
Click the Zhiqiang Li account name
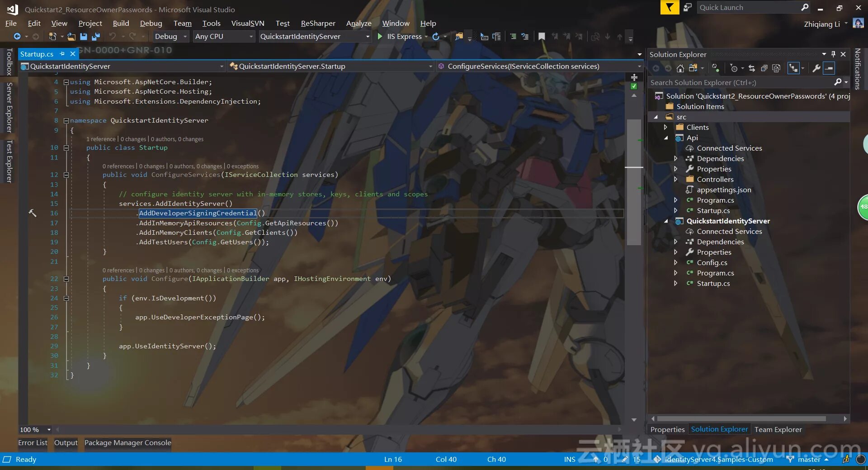(x=822, y=24)
